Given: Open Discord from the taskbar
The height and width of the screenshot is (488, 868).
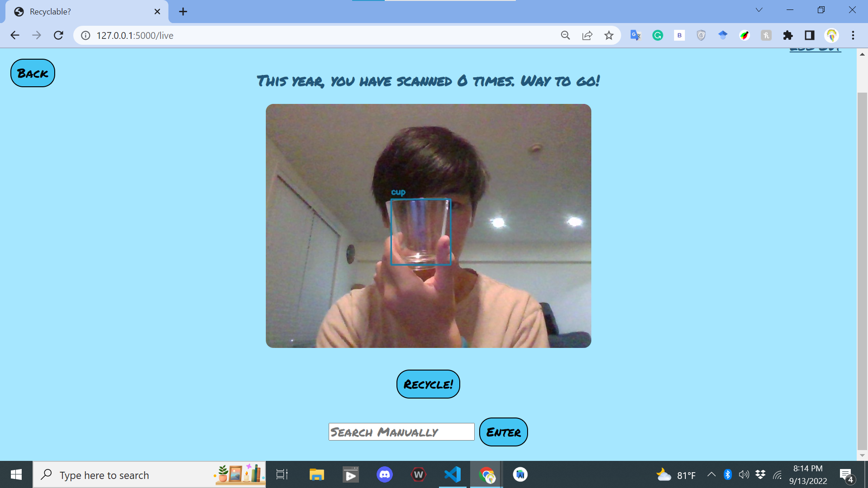Looking at the screenshot, I should 384,474.
